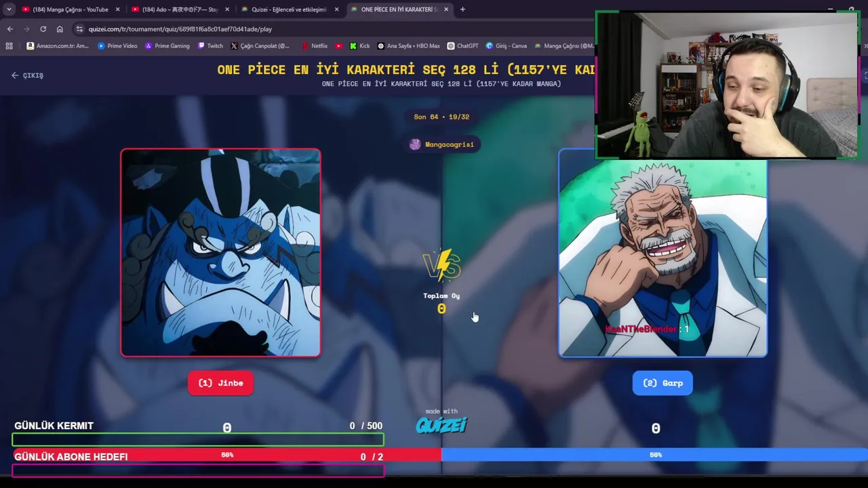Open the Çağrı Canpolat X bookmark
Screen dimensions: 868x488
(260, 46)
